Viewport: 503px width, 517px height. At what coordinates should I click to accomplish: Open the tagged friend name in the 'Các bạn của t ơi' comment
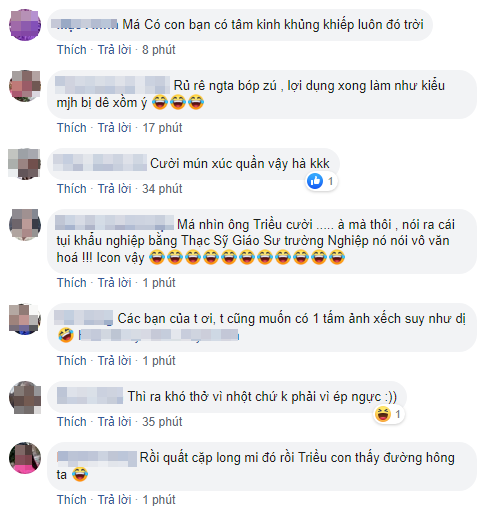pyautogui.click(x=159, y=335)
